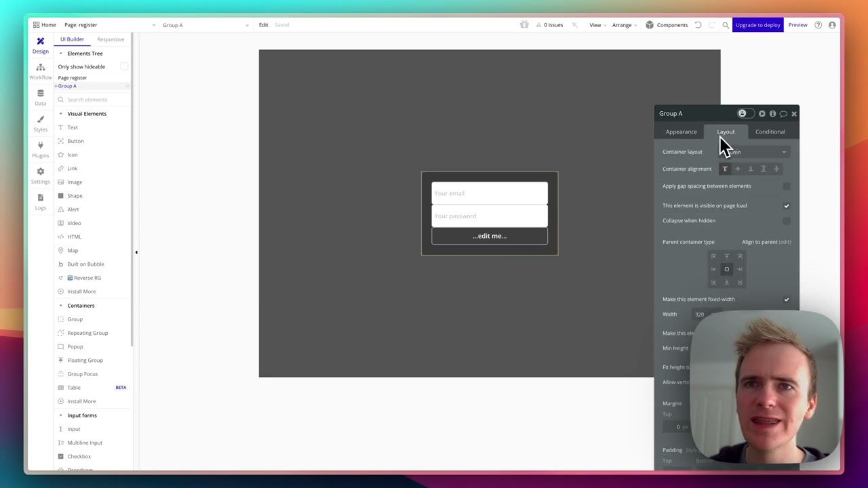Open the Data section

coord(40,98)
